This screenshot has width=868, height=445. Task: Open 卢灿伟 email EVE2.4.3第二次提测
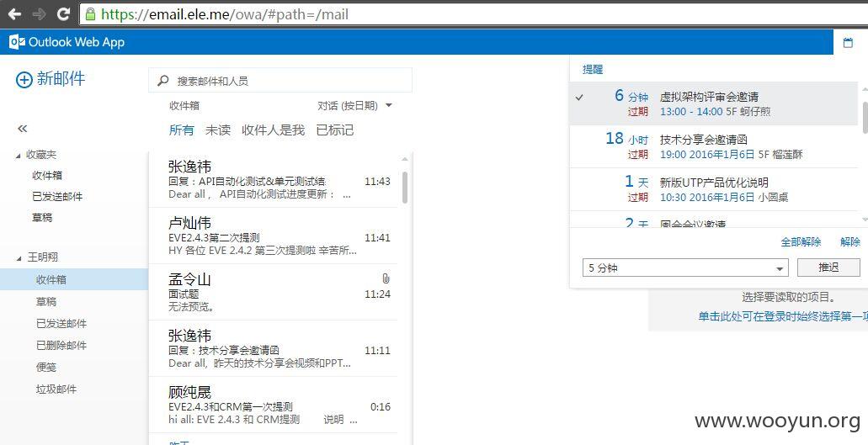point(274,236)
